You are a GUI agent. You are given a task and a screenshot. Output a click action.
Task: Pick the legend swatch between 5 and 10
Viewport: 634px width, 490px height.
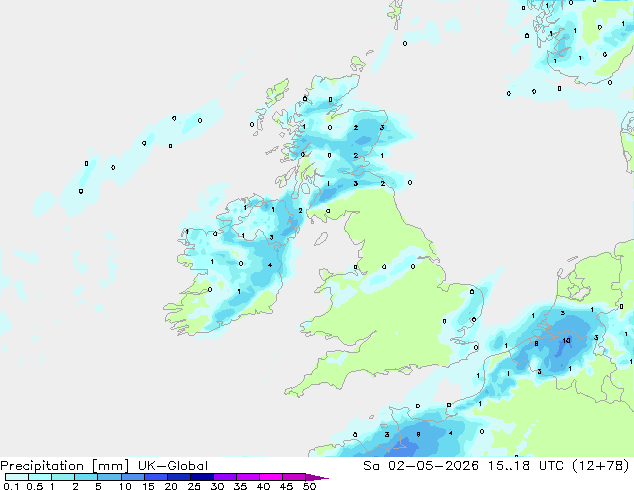point(109,477)
